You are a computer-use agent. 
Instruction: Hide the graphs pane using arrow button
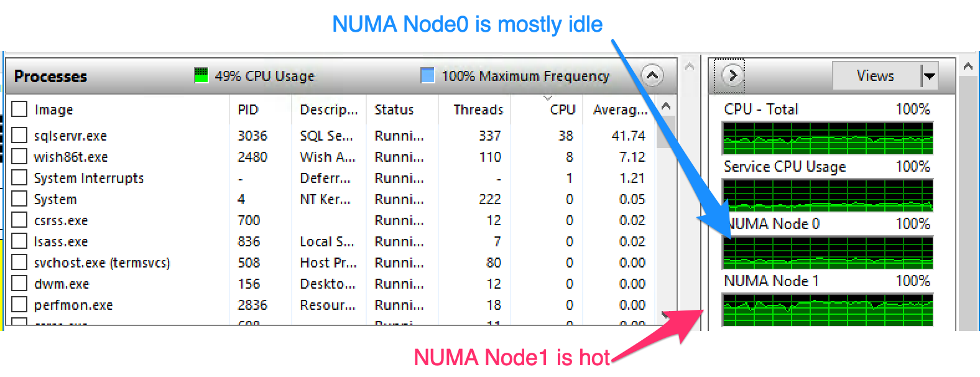click(x=733, y=76)
